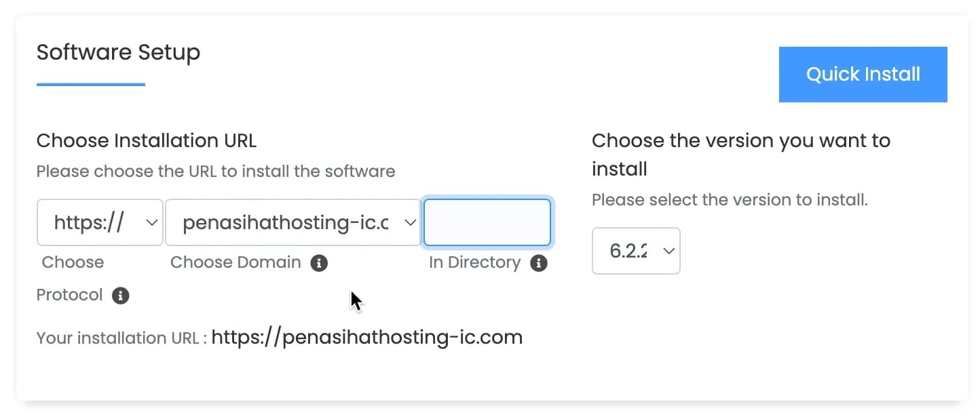This screenshot has width=980, height=419.
Task: Click the chevron on the protocol selector
Action: (x=151, y=222)
